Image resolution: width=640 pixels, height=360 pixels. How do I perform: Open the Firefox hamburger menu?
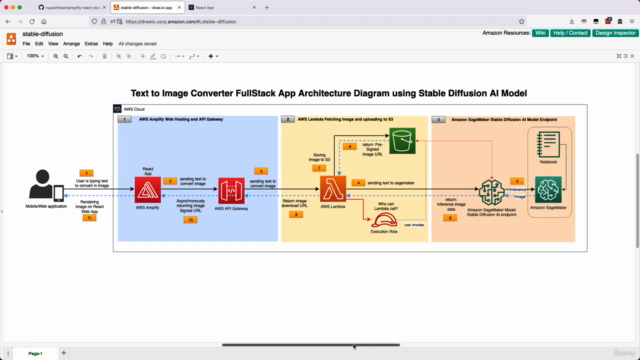click(632, 22)
